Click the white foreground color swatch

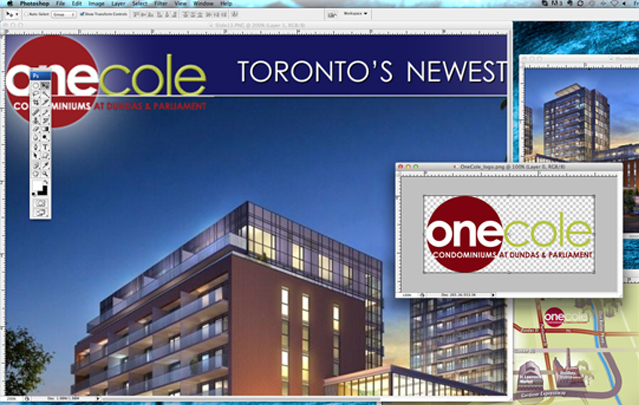37,186
